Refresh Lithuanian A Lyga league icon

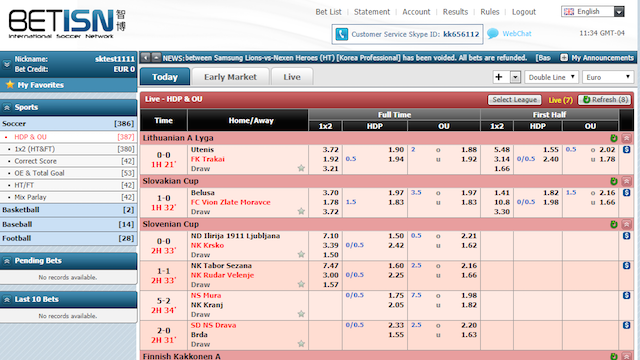[x=613, y=138]
